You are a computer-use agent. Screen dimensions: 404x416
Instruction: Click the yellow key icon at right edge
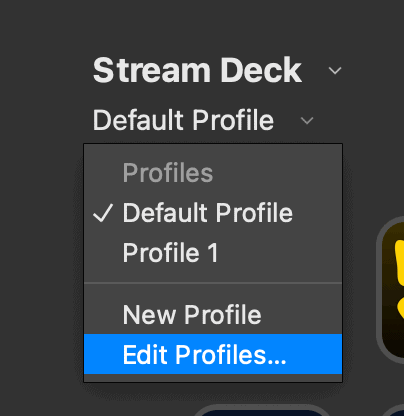click(x=392, y=290)
